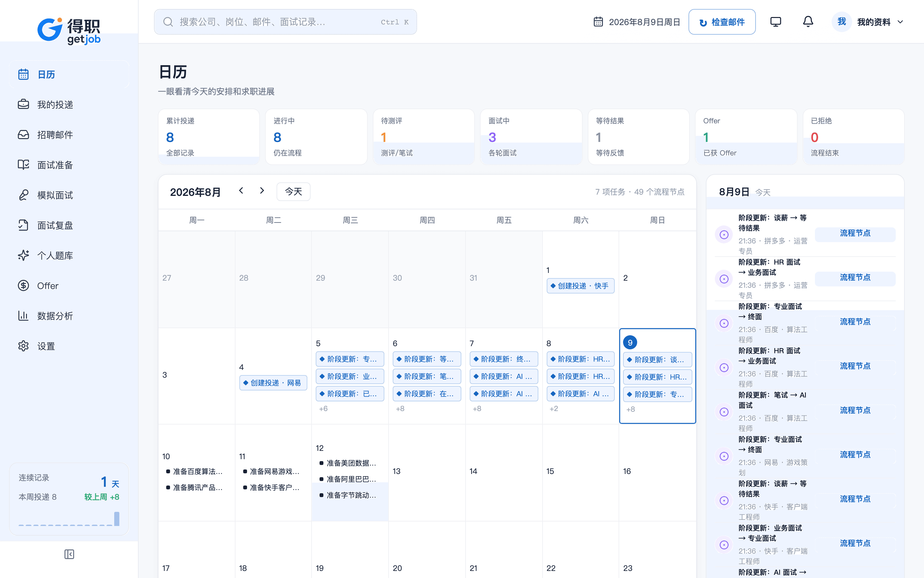Collapse the sidebar with the panel icon
Screen dimensions: 924x578
(x=69, y=554)
